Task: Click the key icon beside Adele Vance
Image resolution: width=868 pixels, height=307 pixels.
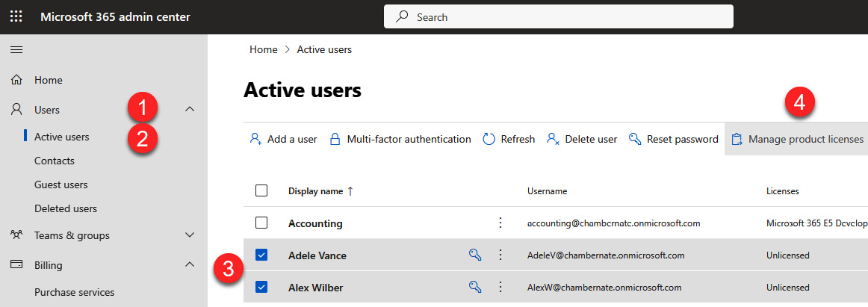Action: 475,255
